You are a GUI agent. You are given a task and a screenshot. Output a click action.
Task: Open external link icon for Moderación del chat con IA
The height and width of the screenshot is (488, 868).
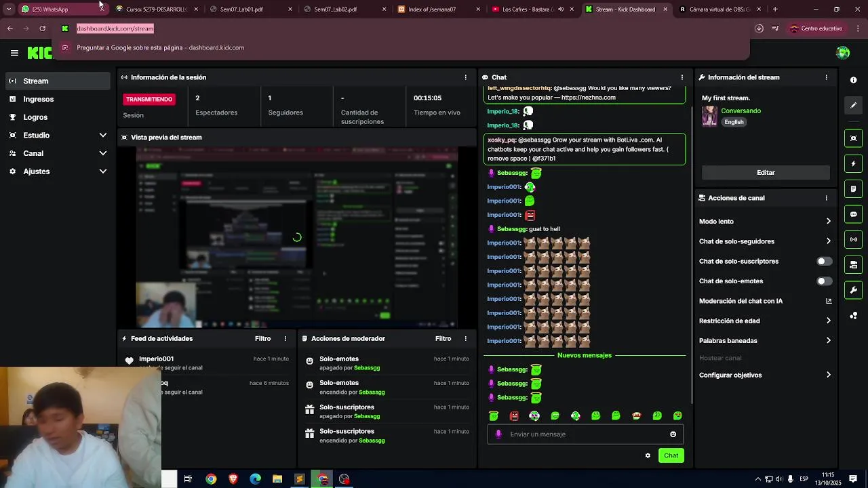coord(828,301)
